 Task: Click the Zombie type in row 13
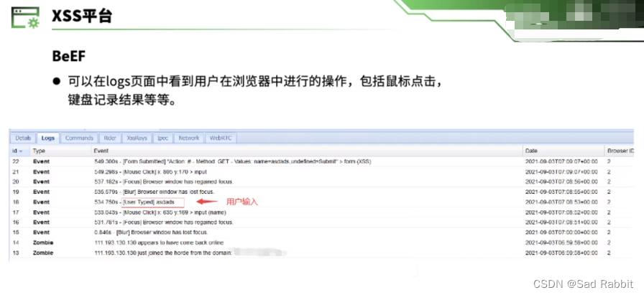tap(43, 253)
